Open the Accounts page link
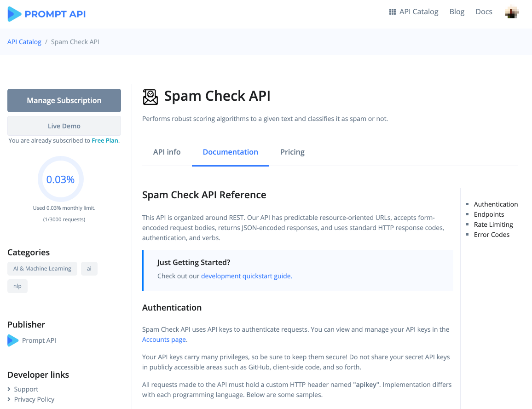 click(x=164, y=340)
